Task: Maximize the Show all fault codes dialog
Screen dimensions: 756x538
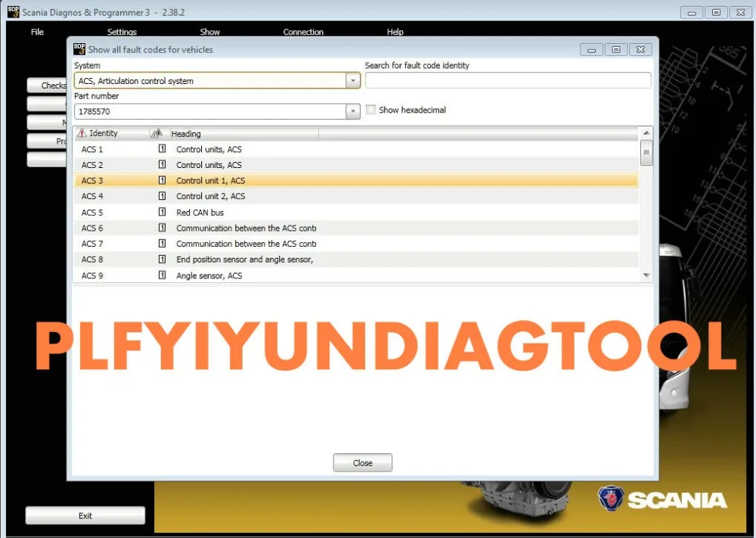Action: pyautogui.click(x=615, y=49)
